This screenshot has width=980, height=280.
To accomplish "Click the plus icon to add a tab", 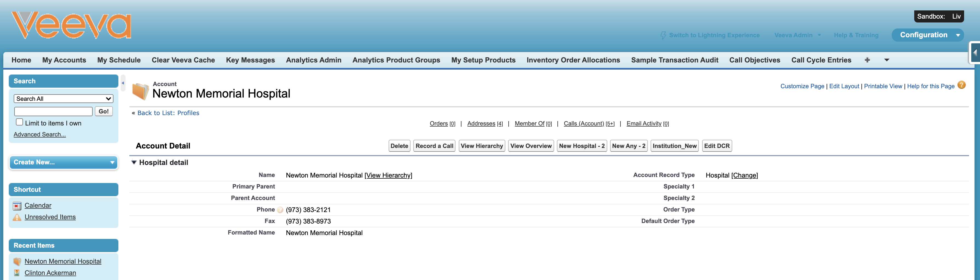I will [868, 60].
